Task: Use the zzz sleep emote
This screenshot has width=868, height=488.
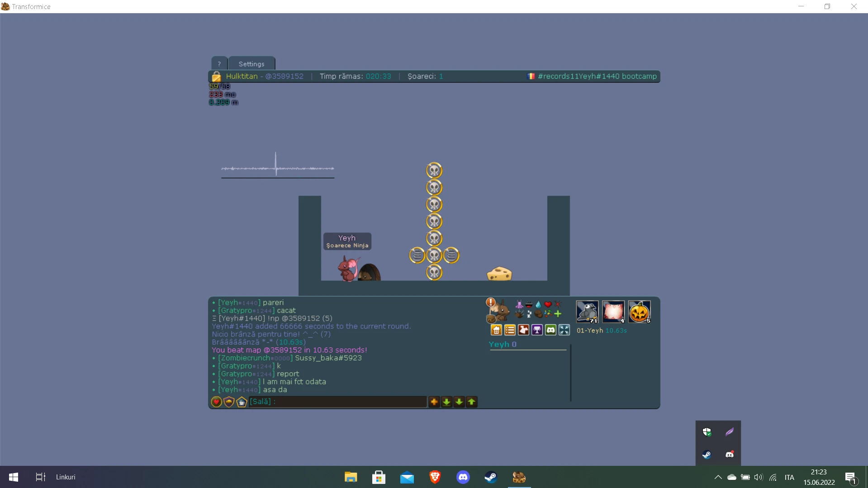Action: point(529,314)
